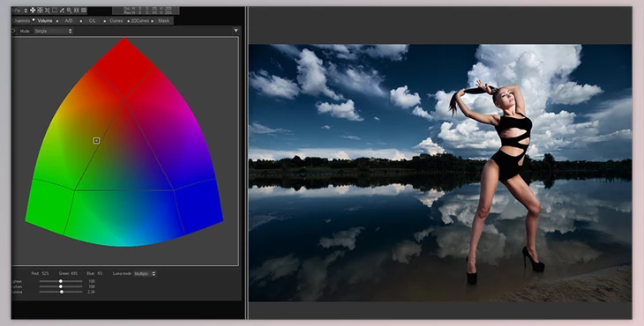Switch to the Curves tab

tap(116, 20)
